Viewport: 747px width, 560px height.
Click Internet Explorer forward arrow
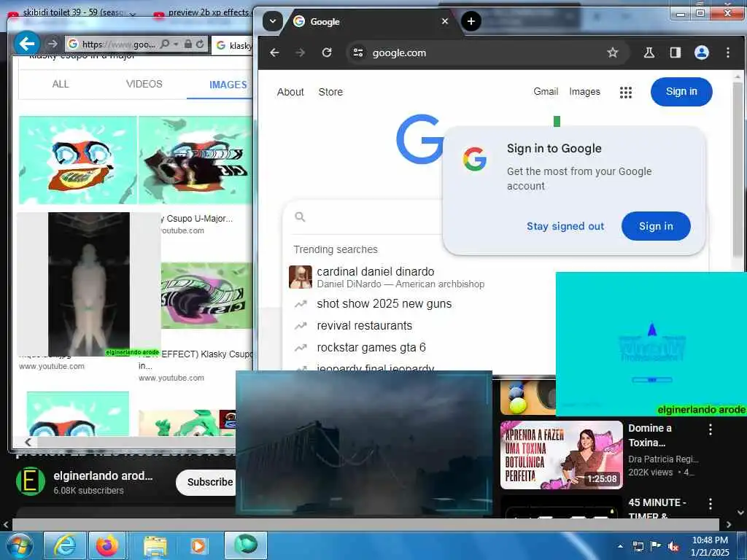pos(52,44)
